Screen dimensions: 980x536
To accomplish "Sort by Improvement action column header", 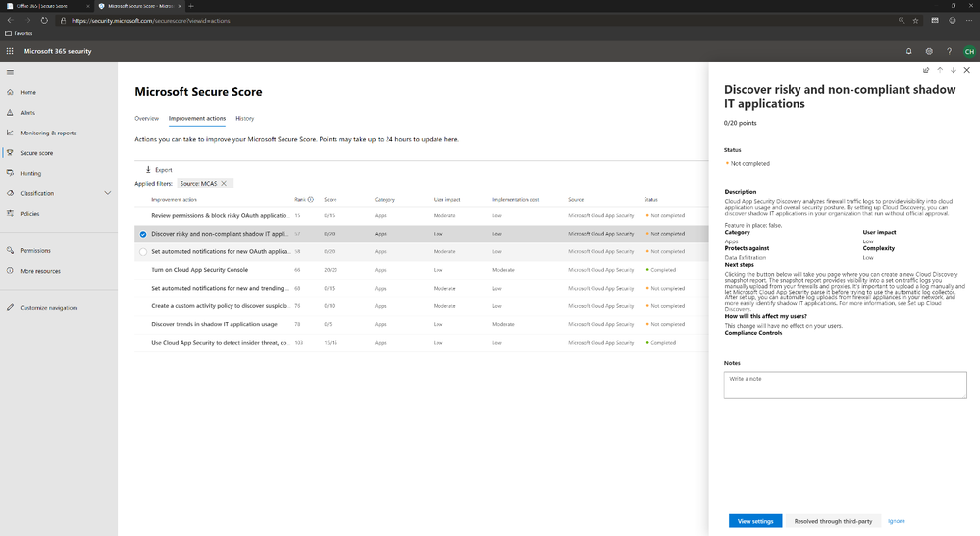I will [x=174, y=200].
